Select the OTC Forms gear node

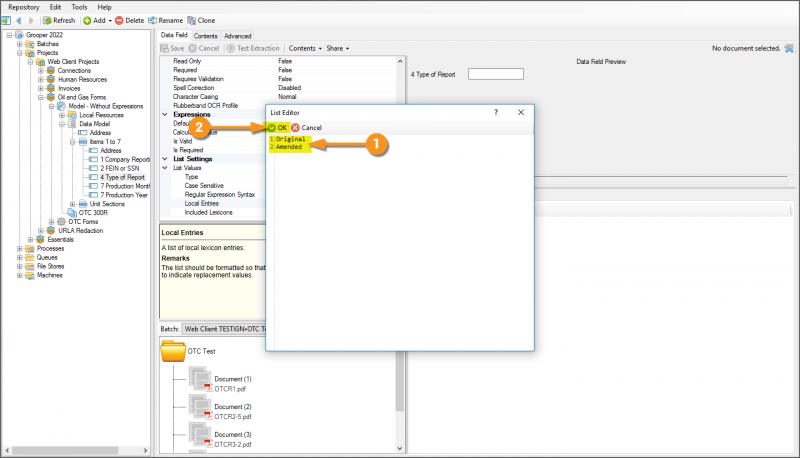[x=83, y=222]
